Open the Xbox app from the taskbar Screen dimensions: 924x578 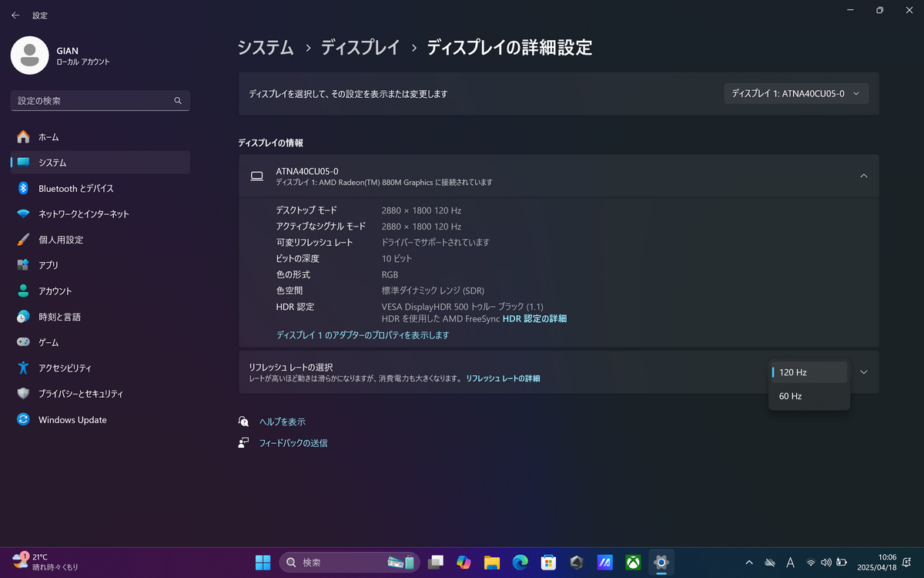633,563
